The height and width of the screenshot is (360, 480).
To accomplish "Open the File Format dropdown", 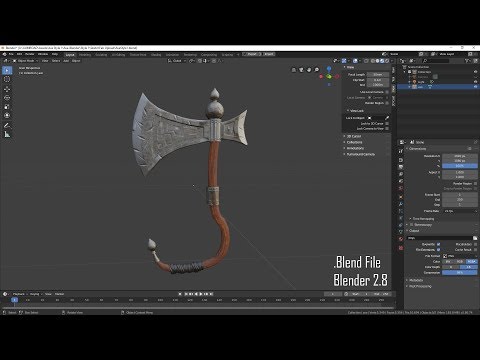I will (460, 256).
